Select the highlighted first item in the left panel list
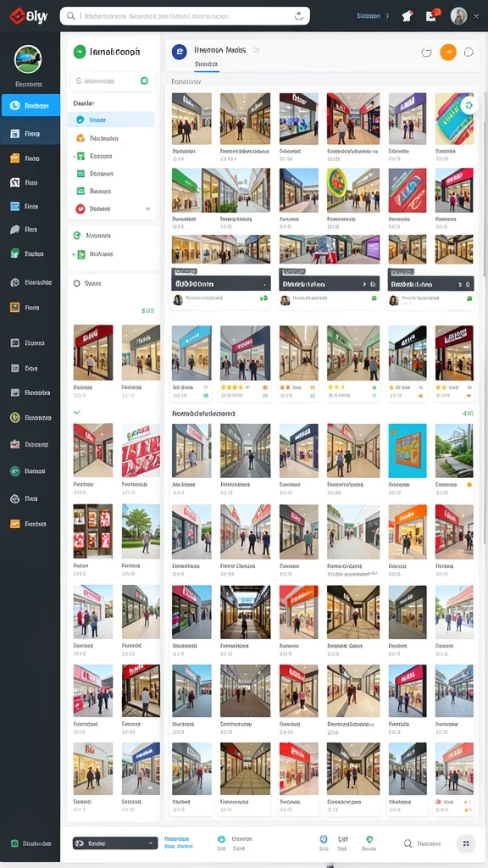 111,120
